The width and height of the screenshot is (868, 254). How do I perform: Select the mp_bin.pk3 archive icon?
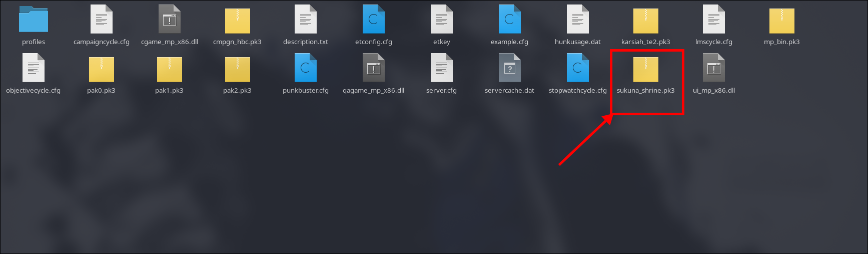point(782,21)
